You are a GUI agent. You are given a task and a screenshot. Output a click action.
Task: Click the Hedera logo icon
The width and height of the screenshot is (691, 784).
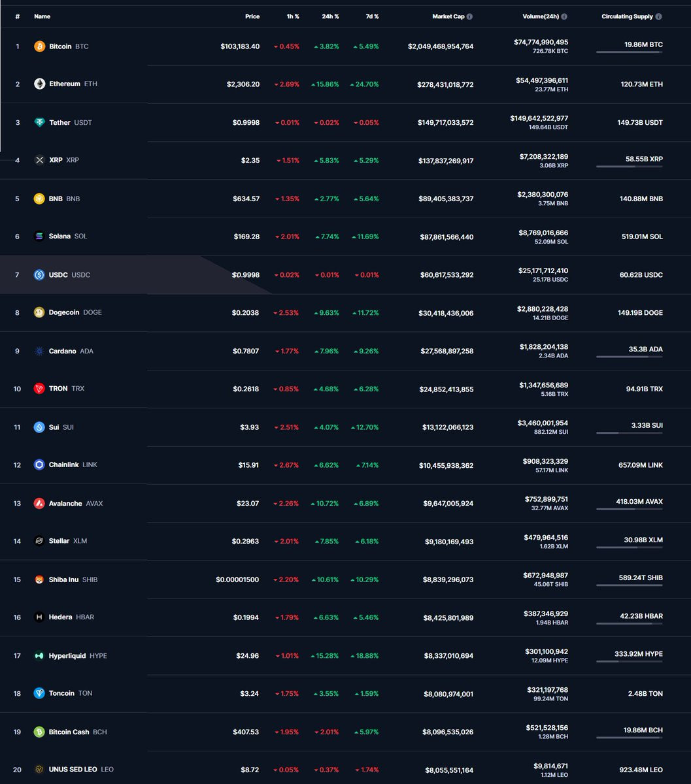[x=39, y=617]
